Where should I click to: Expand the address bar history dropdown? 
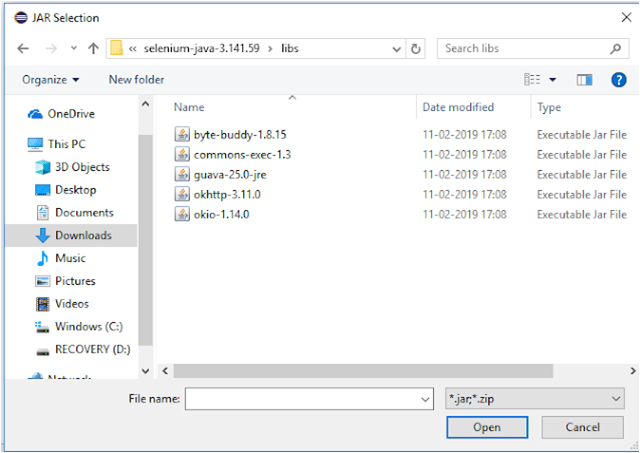click(x=395, y=48)
